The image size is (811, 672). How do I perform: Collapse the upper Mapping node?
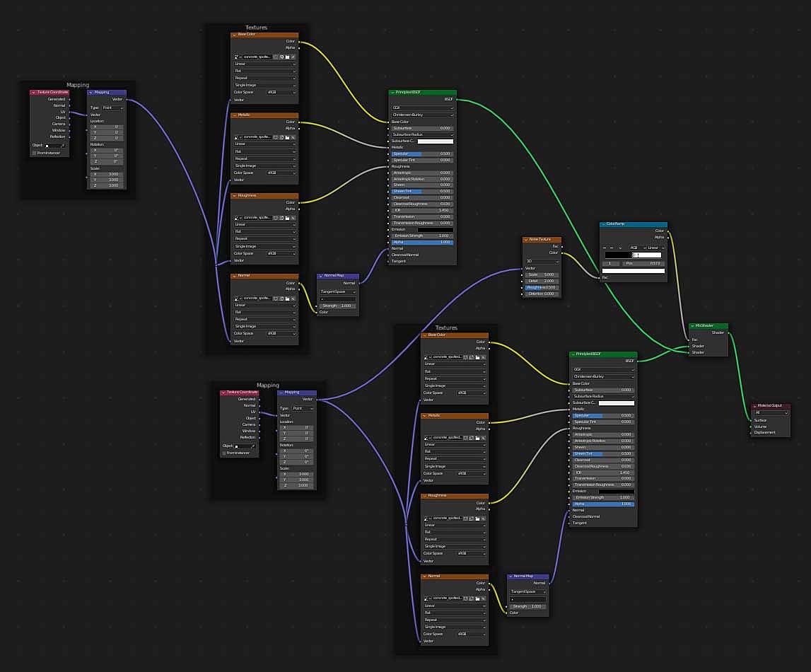91,93
